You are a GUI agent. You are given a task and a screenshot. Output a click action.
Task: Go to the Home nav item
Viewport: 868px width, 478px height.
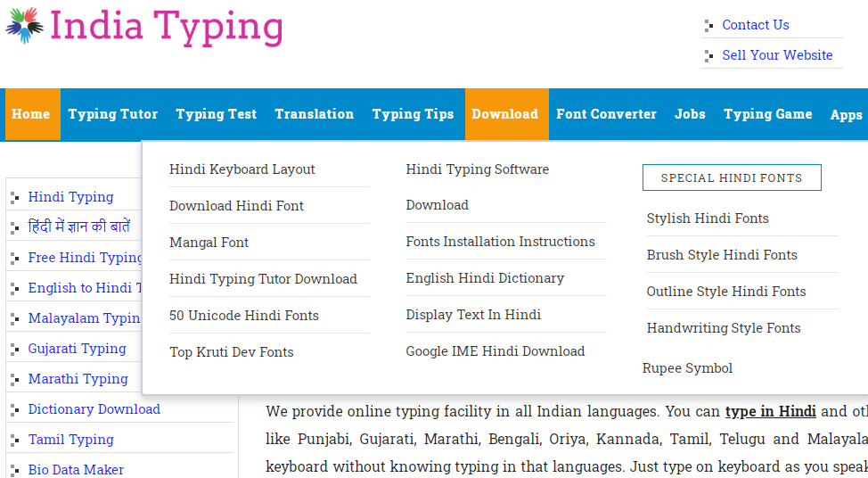(x=31, y=114)
